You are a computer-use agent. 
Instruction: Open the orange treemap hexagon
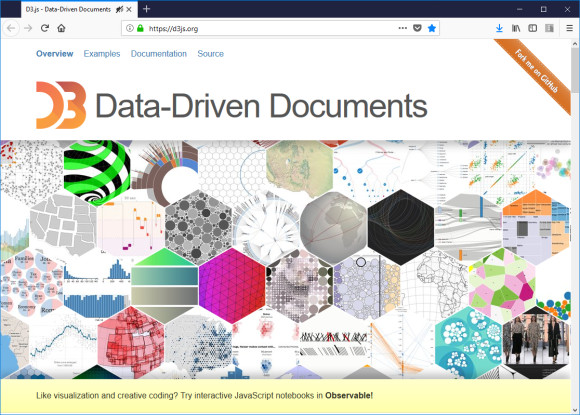536,227
